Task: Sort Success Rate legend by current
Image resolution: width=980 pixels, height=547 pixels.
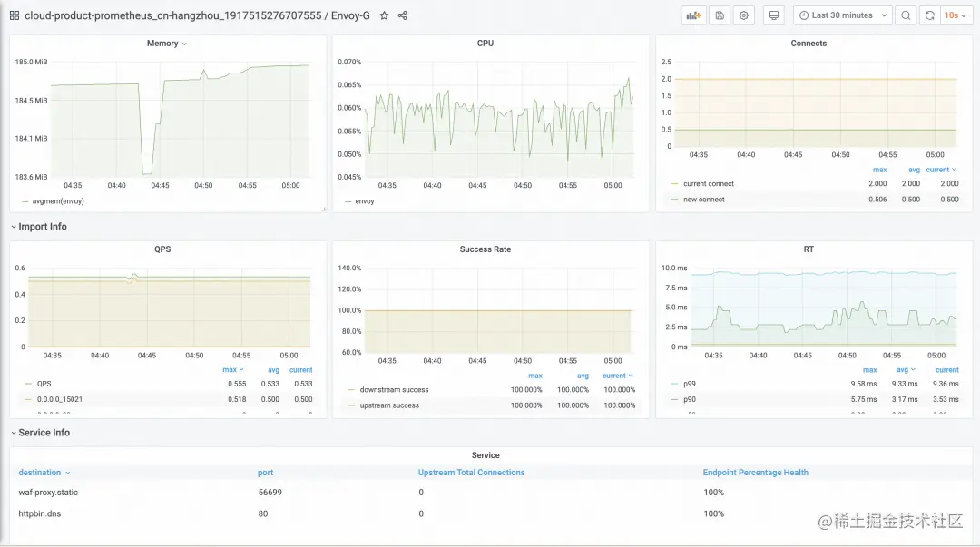Action: pyautogui.click(x=618, y=376)
